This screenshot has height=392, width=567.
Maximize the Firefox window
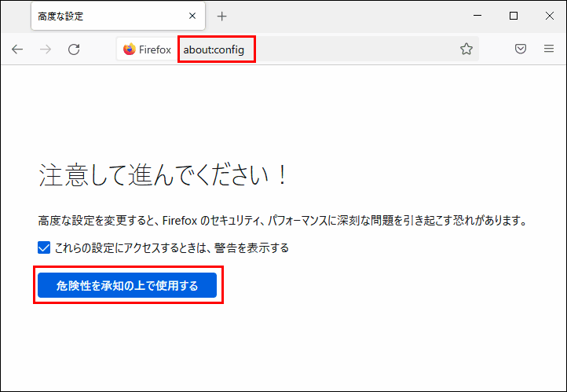[x=514, y=16]
